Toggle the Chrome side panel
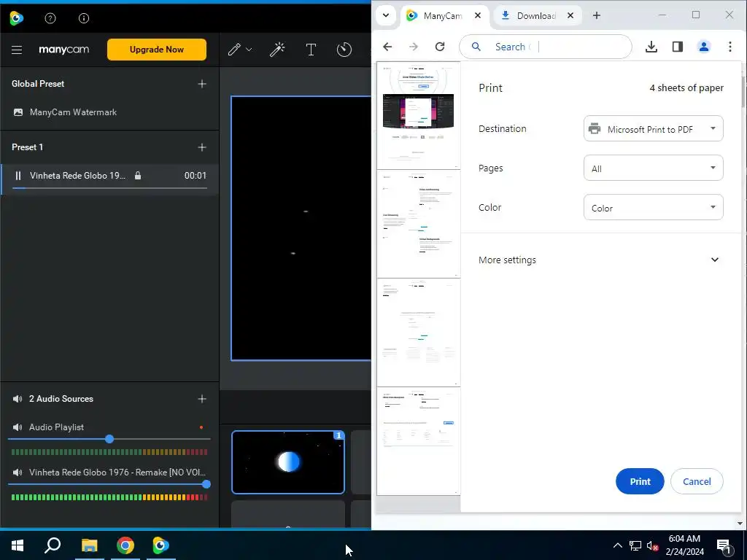Screen dimensions: 747x560 tap(678, 47)
